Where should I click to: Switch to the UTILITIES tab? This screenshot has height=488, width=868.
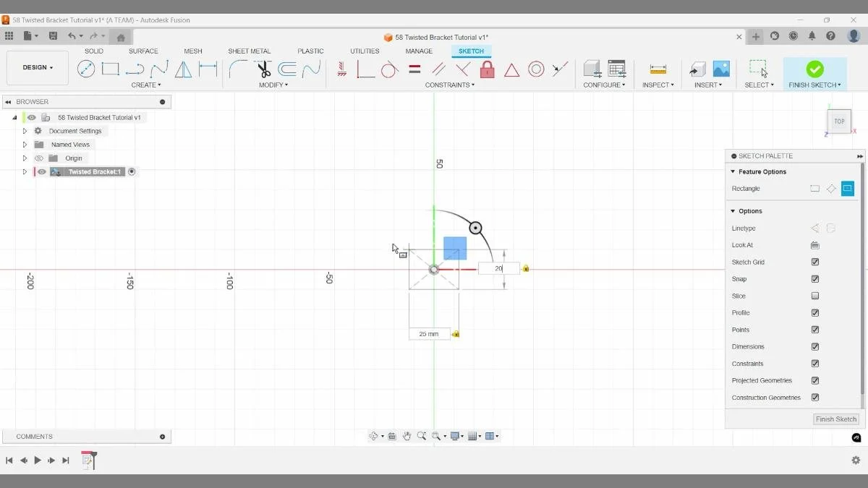tap(364, 51)
